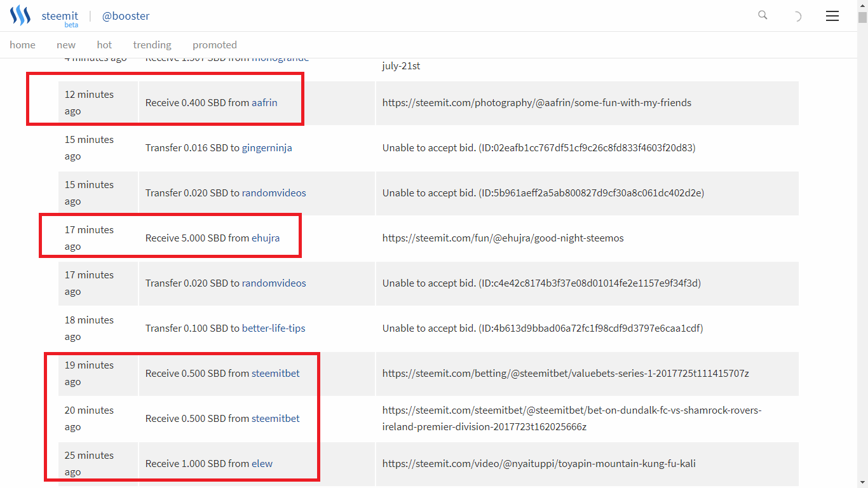Click 'Receive 0.400 SBD' text
The image size is (868, 488).
tap(186, 102)
